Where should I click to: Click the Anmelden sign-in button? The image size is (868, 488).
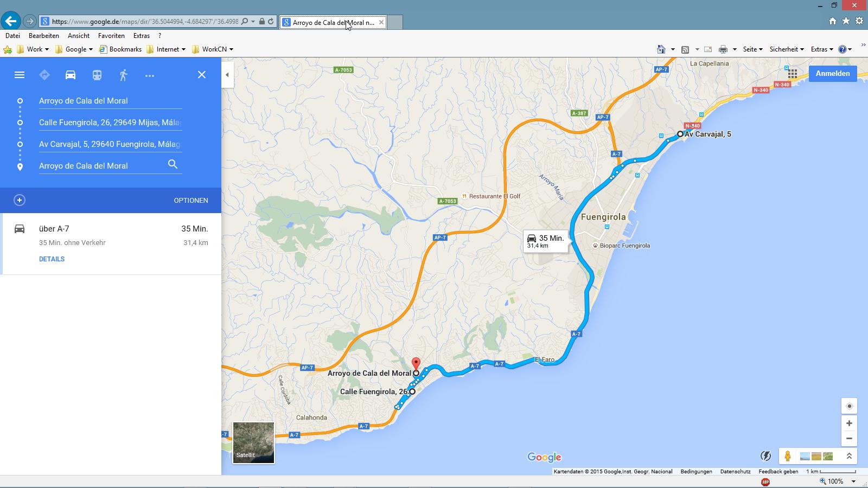(x=832, y=74)
